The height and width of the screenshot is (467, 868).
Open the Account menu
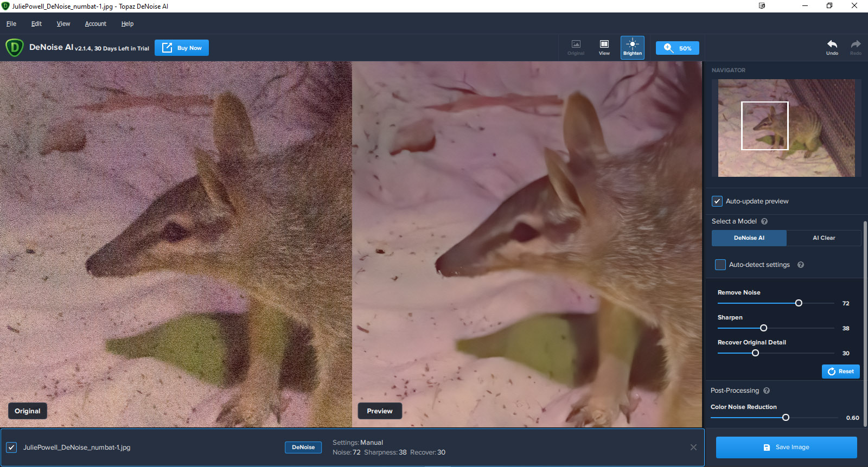[x=95, y=24]
